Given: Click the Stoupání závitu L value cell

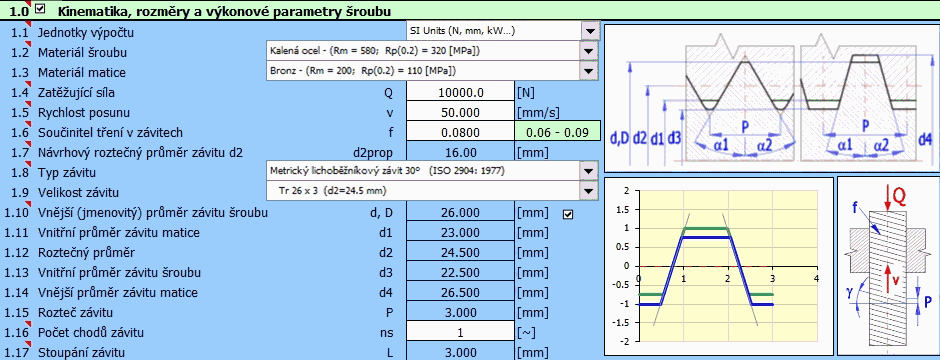Looking at the screenshot, I should click(460, 352).
